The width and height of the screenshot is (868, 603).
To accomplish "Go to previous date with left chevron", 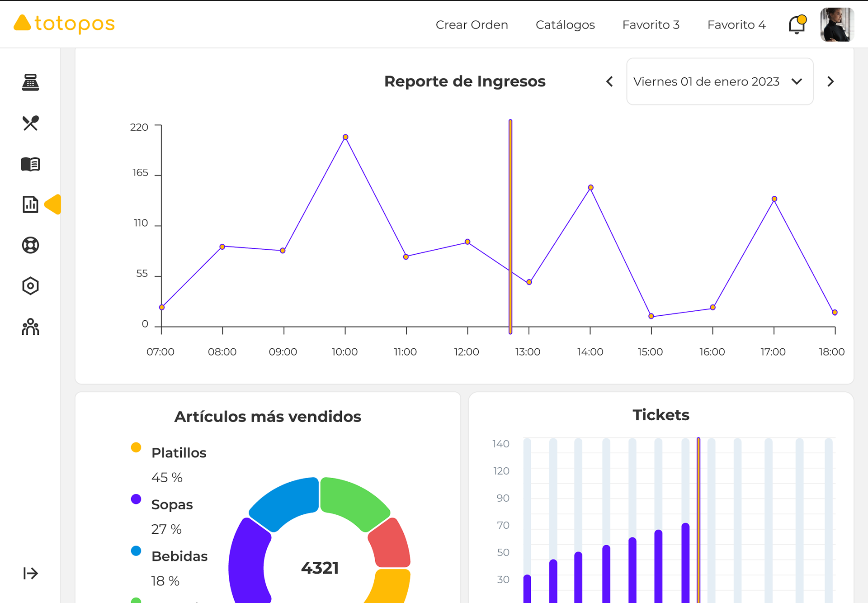I will point(609,81).
